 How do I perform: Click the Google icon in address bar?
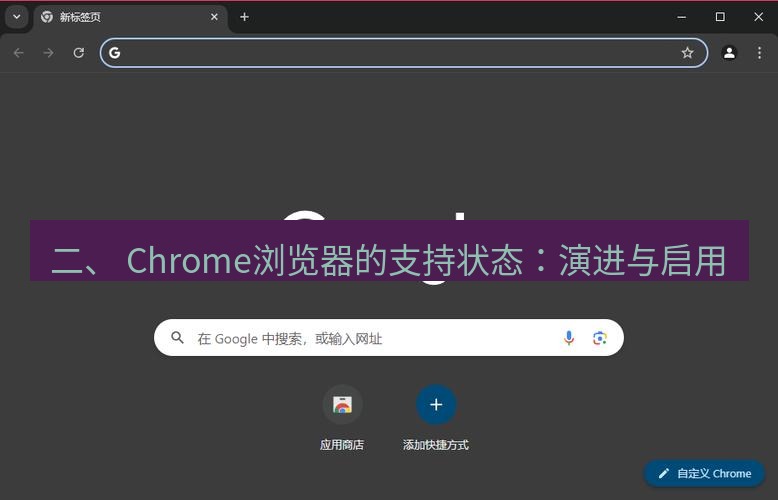115,53
